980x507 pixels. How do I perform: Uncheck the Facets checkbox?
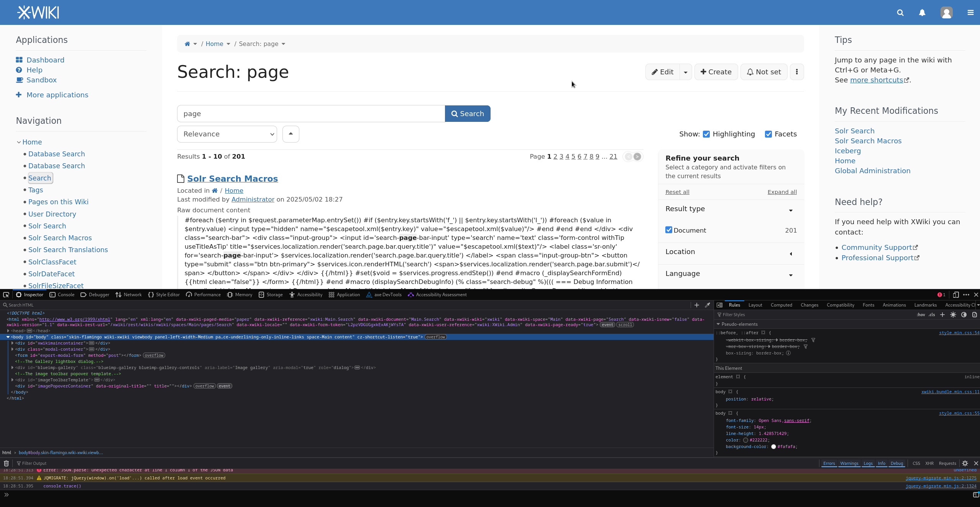pos(768,134)
